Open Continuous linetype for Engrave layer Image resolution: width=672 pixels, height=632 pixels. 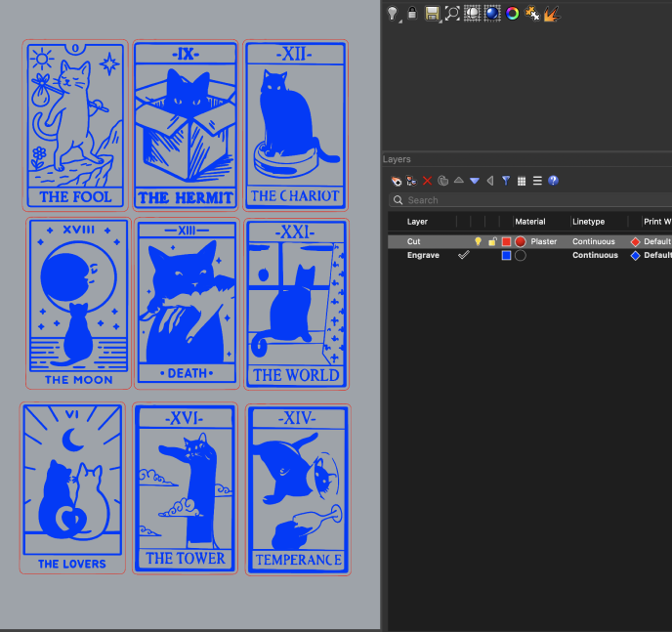click(595, 255)
